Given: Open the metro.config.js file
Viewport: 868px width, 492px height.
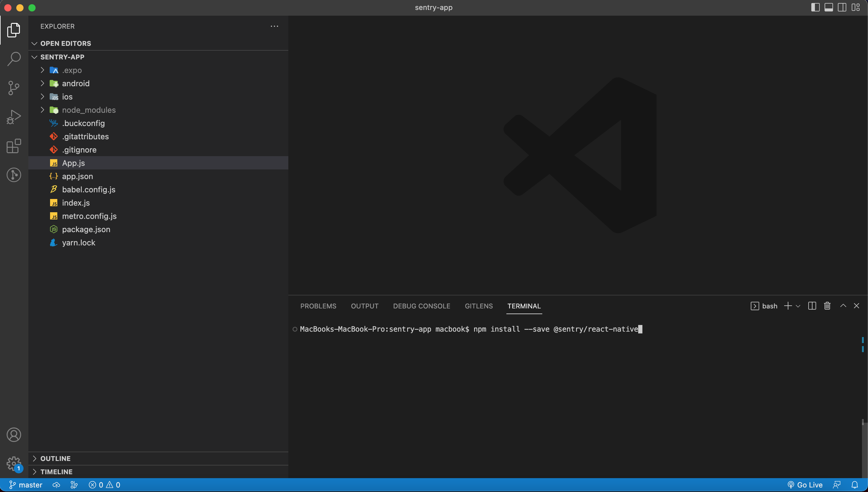Looking at the screenshot, I should (x=158, y=216).
